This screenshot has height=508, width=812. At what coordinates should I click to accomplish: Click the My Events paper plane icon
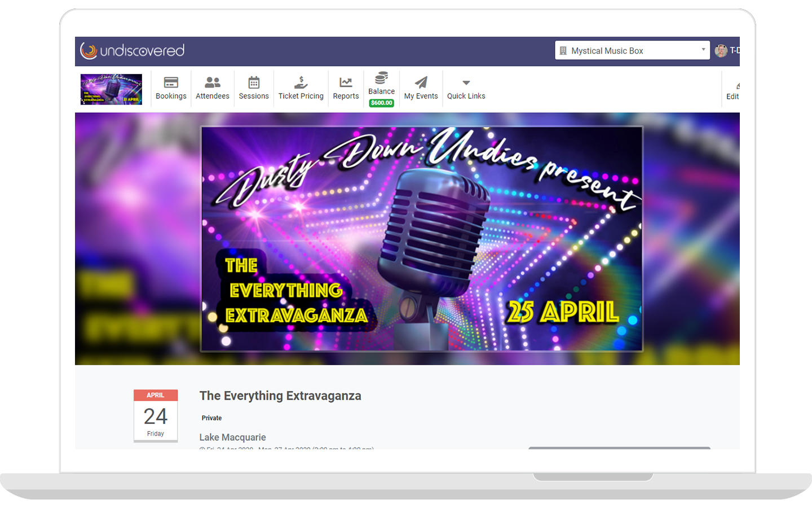pos(421,82)
